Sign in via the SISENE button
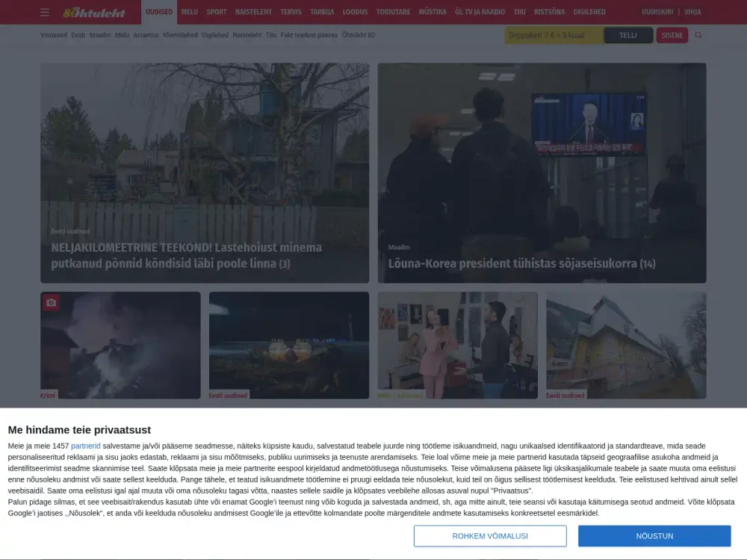The image size is (747, 560). (x=672, y=34)
